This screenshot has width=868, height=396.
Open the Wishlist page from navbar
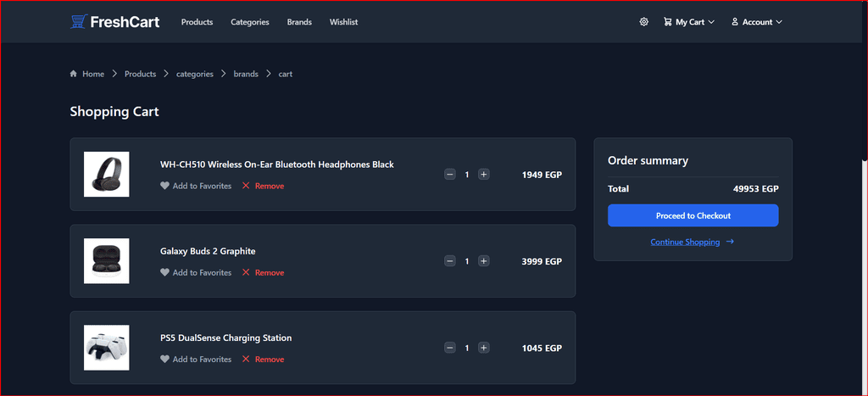[x=344, y=22]
